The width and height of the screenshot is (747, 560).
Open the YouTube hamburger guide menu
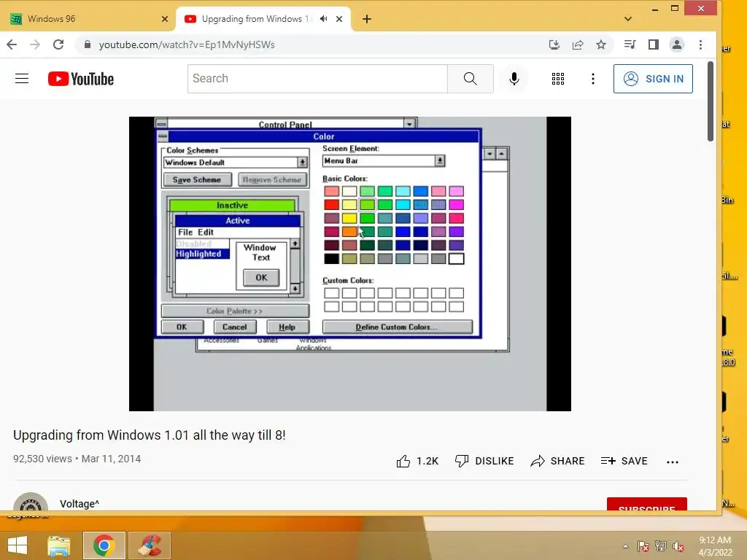(x=22, y=79)
